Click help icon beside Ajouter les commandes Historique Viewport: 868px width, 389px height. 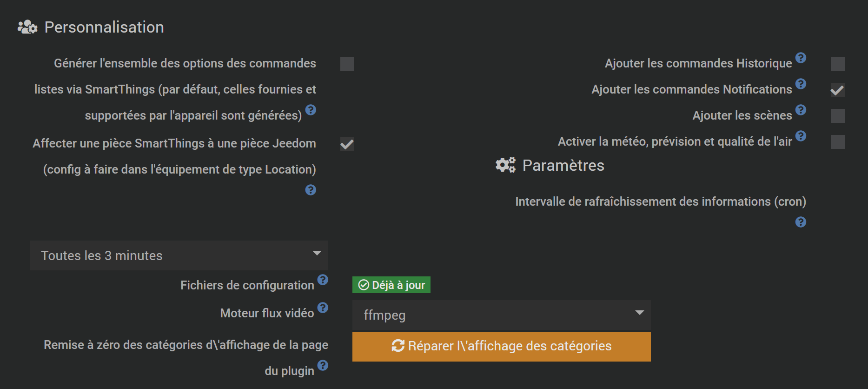[x=801, y=58]
